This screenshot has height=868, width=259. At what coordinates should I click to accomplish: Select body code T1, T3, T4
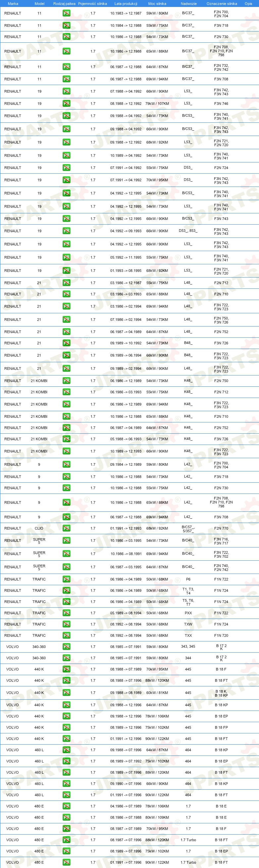(x=188, y=591)
